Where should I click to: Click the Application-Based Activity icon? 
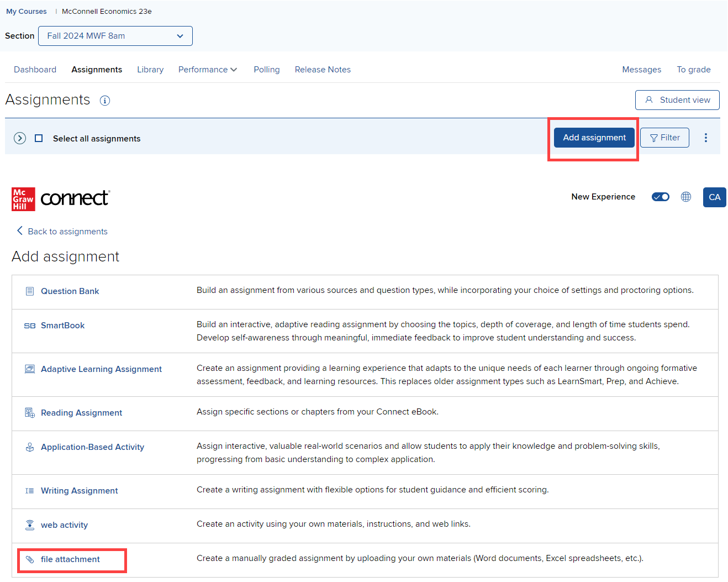point(30,447)
